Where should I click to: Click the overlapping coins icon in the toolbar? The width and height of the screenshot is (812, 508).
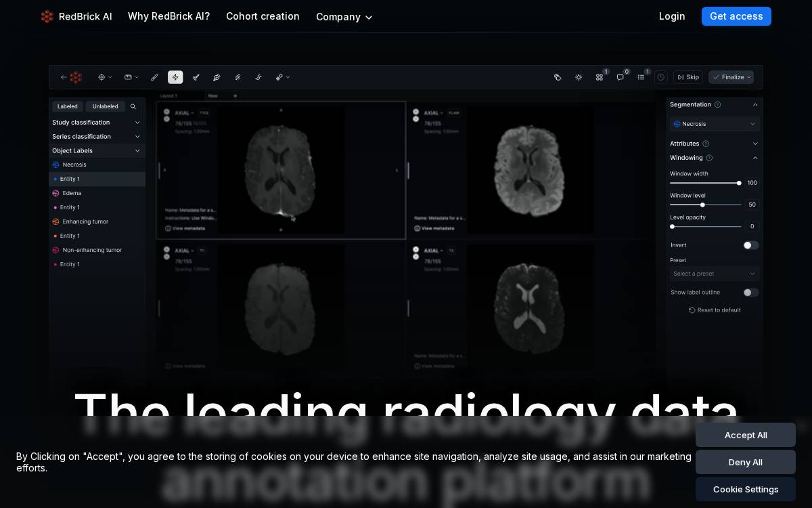[x=558, y=77]
